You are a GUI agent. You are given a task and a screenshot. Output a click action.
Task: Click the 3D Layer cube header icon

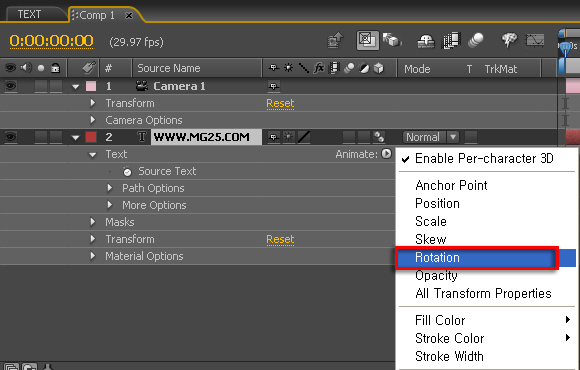[x=379, y=68]
